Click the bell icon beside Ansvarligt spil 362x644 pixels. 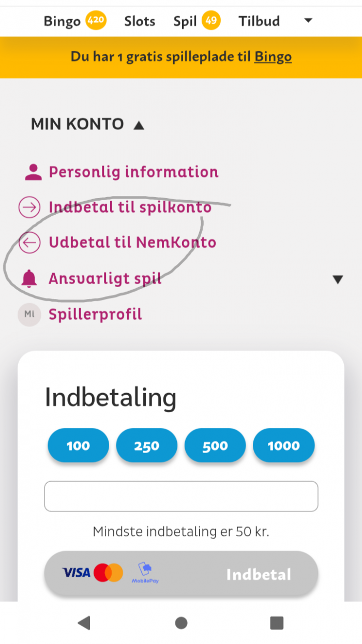click(x=29, y=279)
